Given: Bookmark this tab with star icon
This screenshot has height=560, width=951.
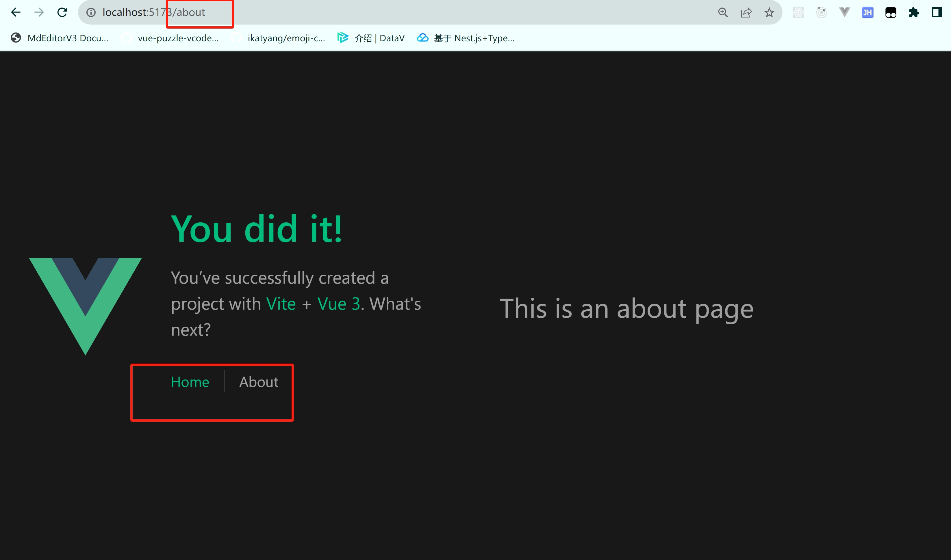Looking at the screenshot, I should 769,12.
